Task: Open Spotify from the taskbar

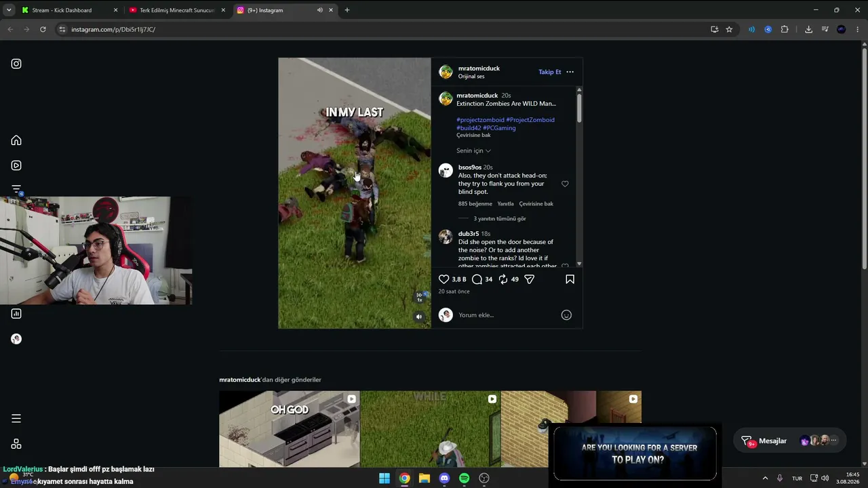Action: click(x=464, y=479)
